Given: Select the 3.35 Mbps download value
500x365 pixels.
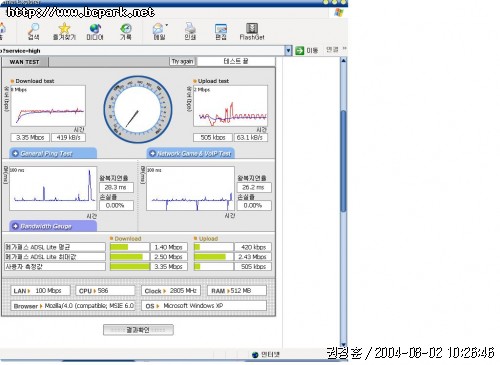Looking at the screenshot, I should [x=30, y=137].
